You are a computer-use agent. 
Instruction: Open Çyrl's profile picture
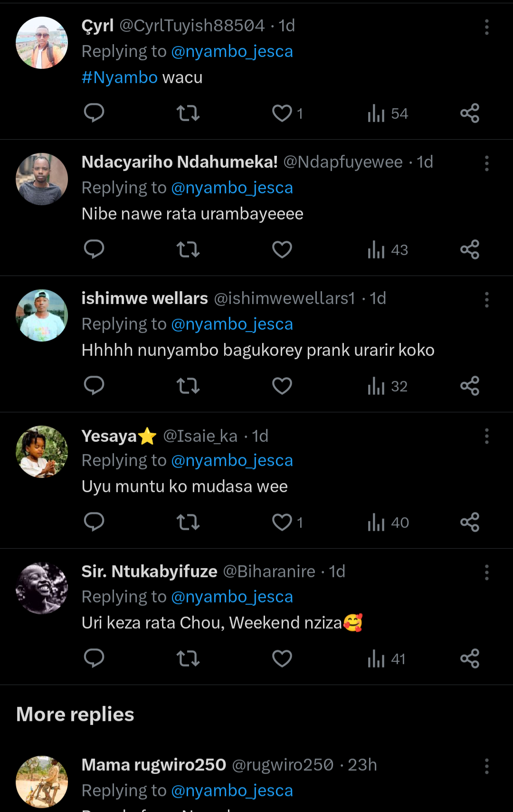pos(42,43)
